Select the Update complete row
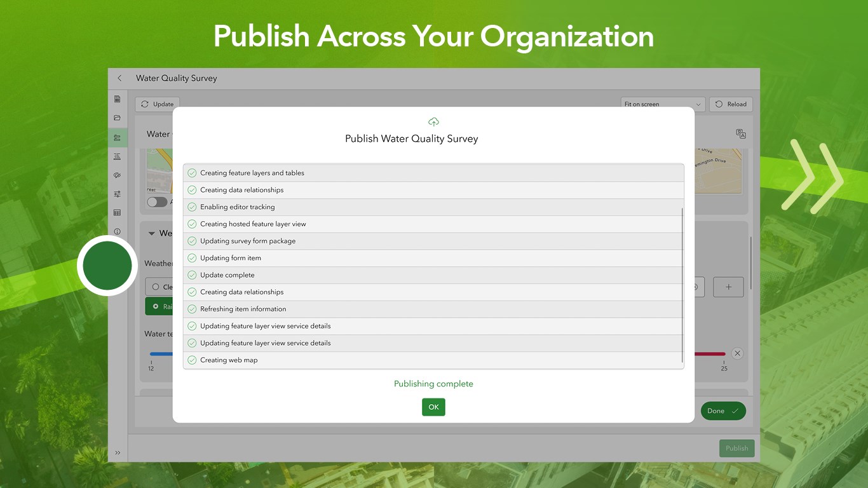Image resolution: width=868 pixels, height=488 pixels. [x=433, y=275]
